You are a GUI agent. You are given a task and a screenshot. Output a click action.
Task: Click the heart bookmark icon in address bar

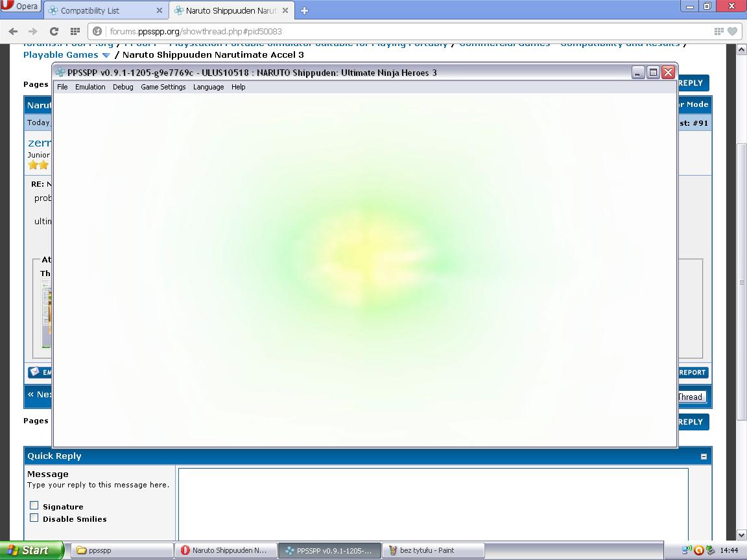(732, 31)
